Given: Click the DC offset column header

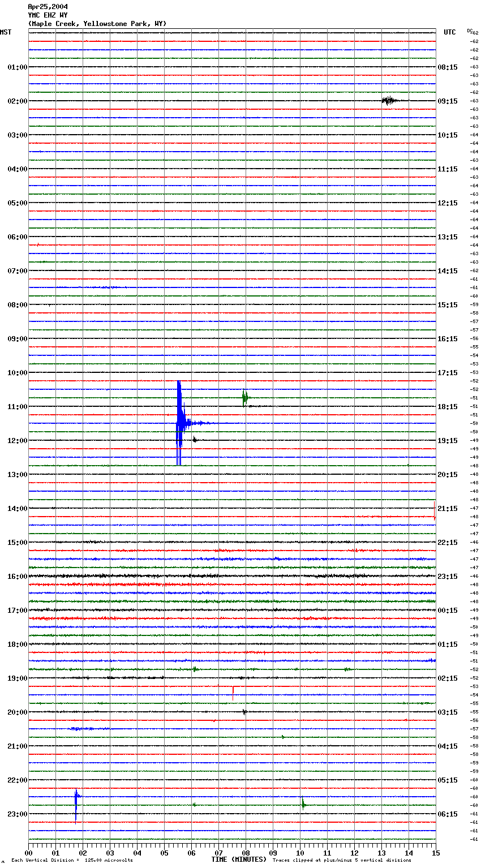Looking at the screenshot, I should [470, 31].
